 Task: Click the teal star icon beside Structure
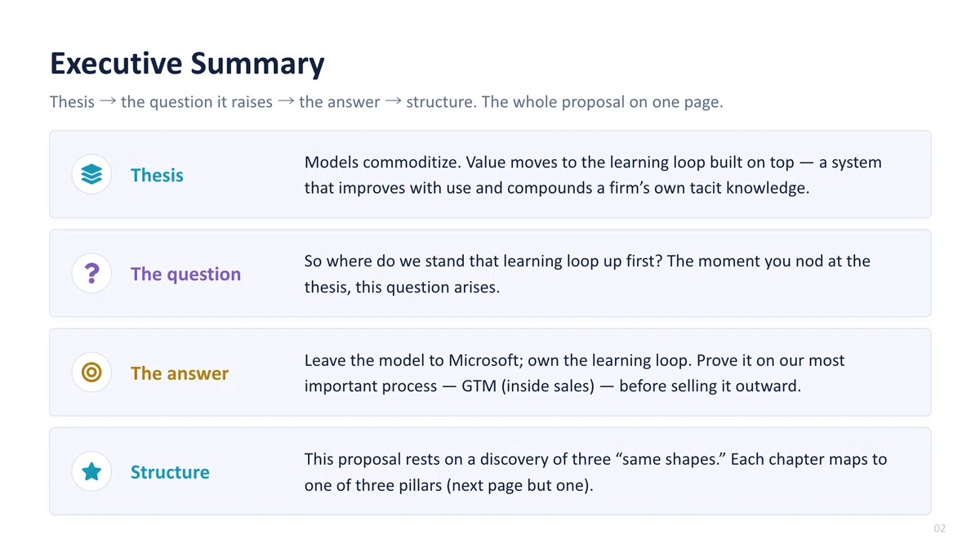coord(91,471)
